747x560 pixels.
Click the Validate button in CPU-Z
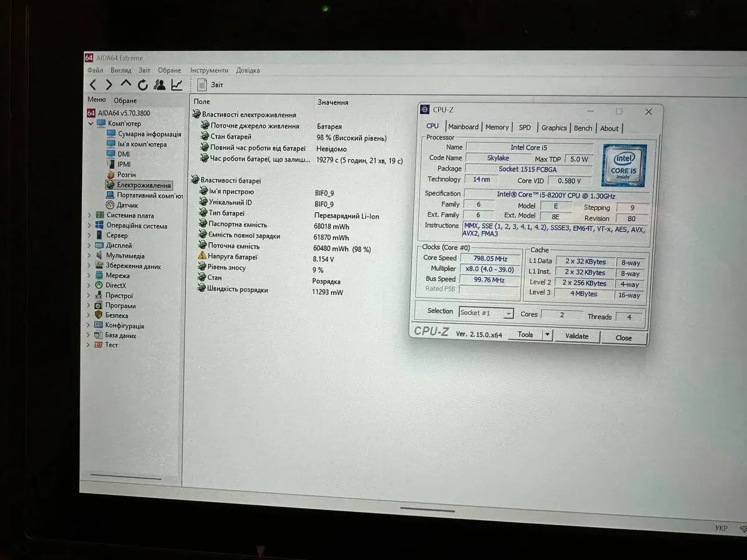pos(576,336)
